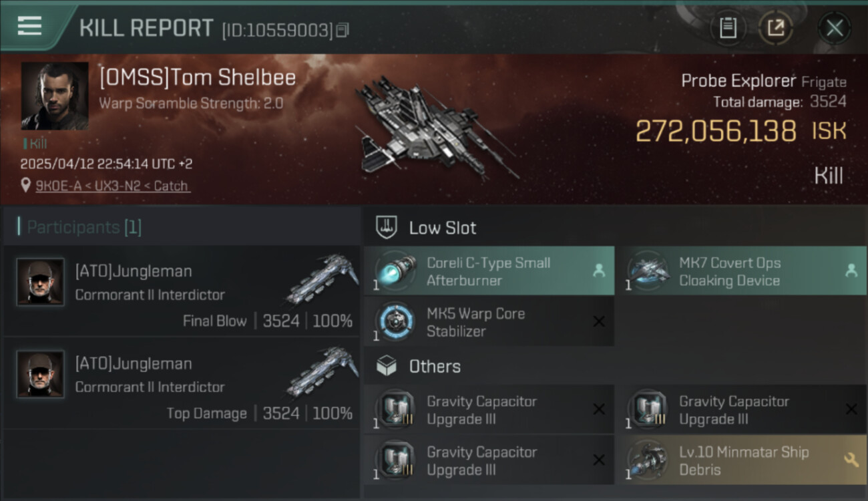
Task: Close the kill report window
Action: (x=835, y=28)
